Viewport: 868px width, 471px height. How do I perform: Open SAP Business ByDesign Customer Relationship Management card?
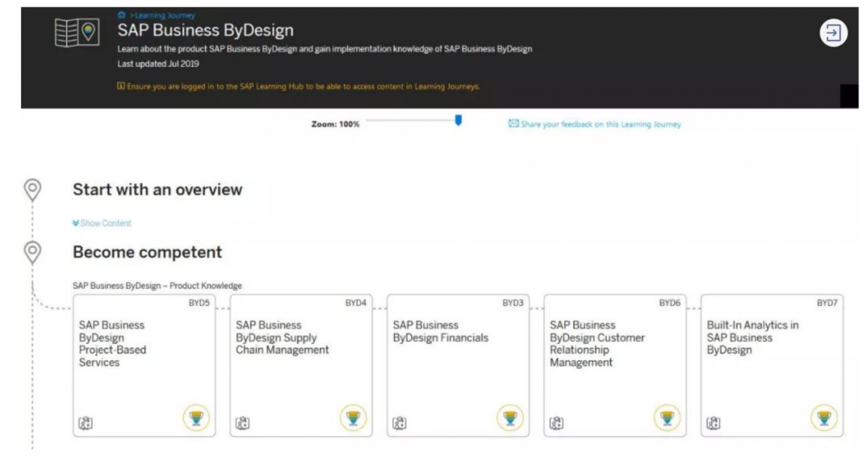[615, 364]
